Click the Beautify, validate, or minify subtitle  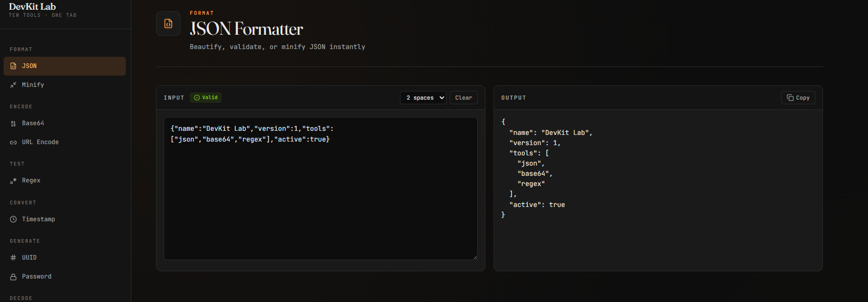pyautogui.click(x=278, y=47)
